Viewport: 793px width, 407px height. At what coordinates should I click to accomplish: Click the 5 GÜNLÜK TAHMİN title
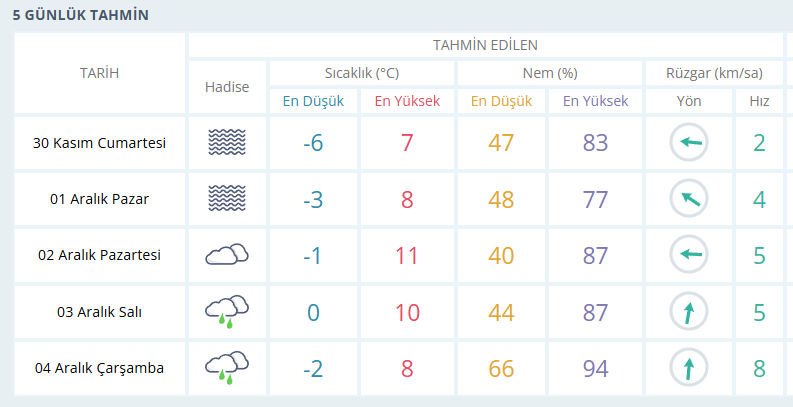[x=80, y=15]
